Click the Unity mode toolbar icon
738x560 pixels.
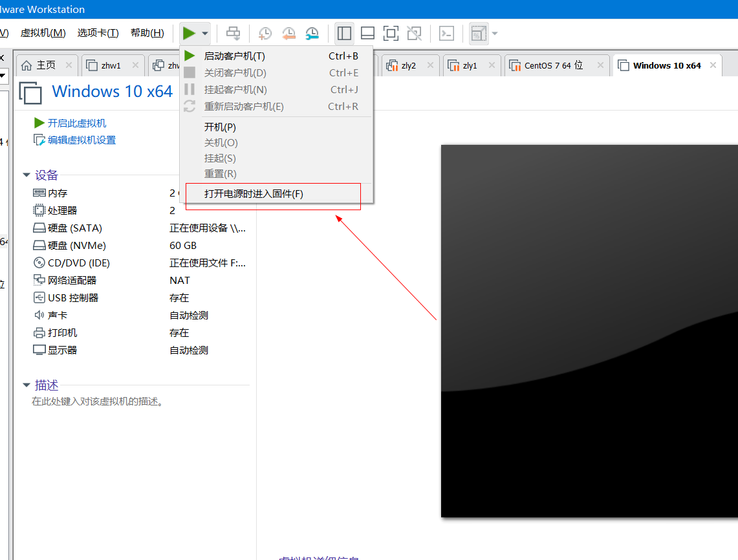[414, 34]
